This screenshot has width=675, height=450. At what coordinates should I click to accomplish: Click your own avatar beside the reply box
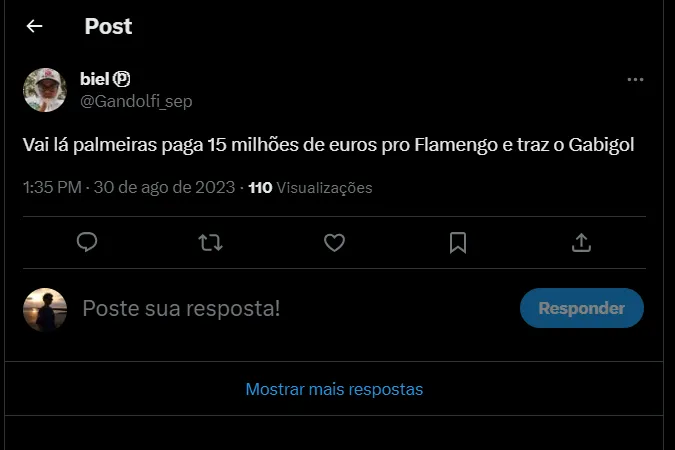click(x=45, y=310)
